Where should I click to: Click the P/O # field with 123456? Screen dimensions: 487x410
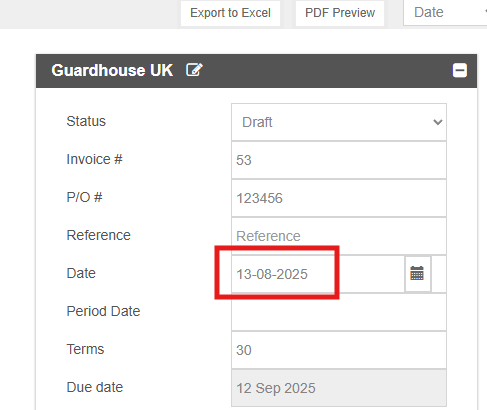click(x=339, y=198)
